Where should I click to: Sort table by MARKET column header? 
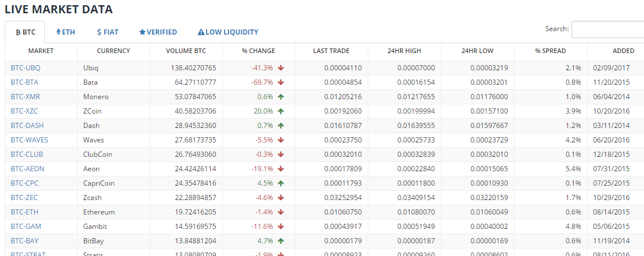pyautogui.click(x=41, y=51)
